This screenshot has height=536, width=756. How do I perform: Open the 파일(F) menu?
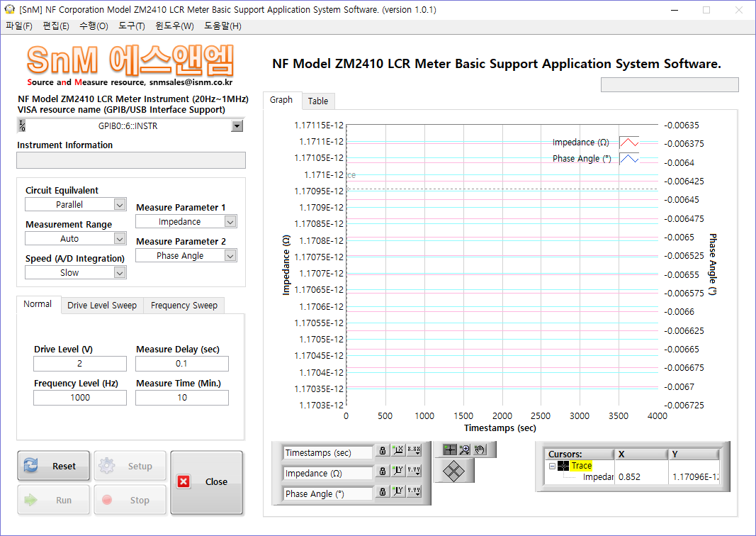(x=19, y=26)
